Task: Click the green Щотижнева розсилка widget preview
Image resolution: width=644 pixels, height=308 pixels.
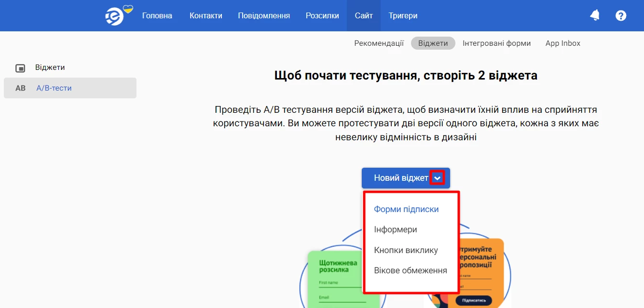Action: click(335, 280)
